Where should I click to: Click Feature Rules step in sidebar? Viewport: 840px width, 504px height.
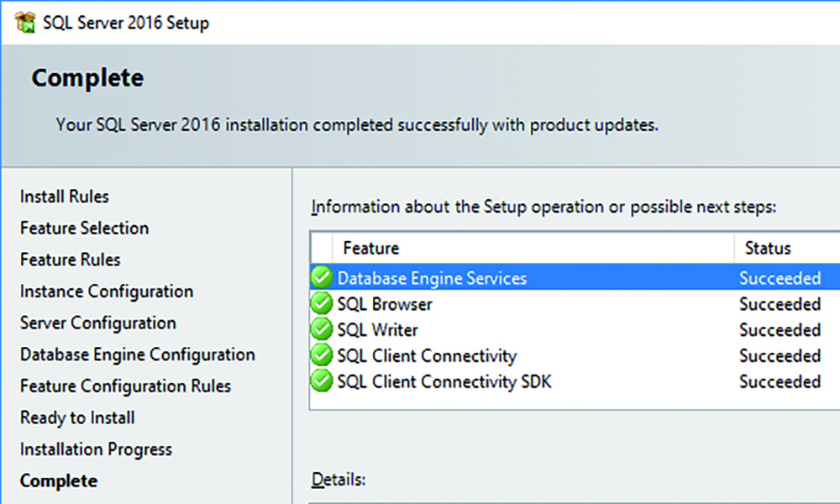(71, 260)
